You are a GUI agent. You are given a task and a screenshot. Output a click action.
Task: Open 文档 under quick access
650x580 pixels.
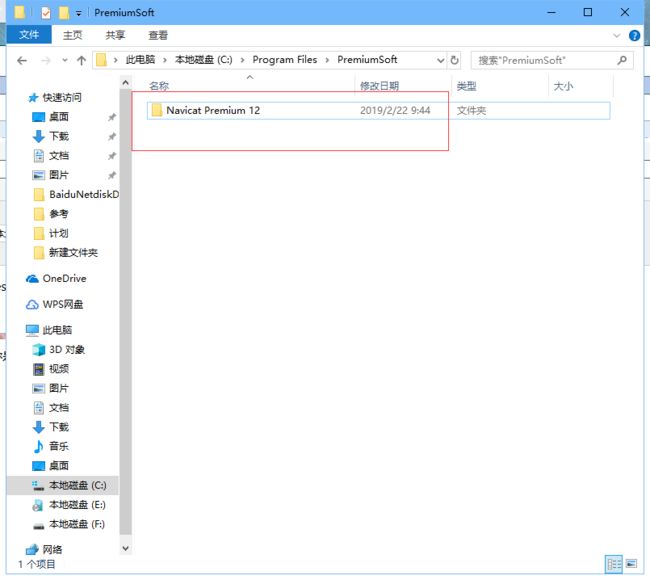(x=59, y=156)
